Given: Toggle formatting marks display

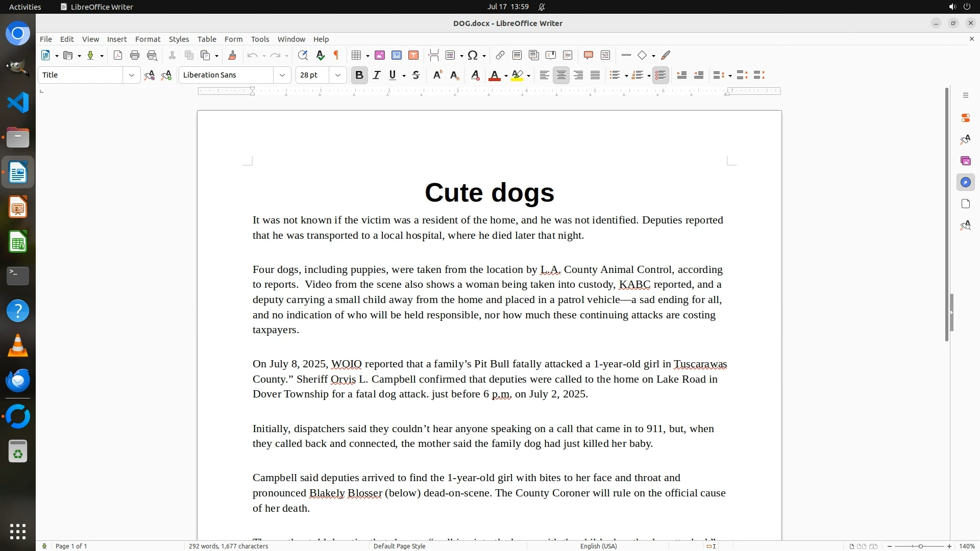Looking at the screenshot, I should click(x=336, y=56).
